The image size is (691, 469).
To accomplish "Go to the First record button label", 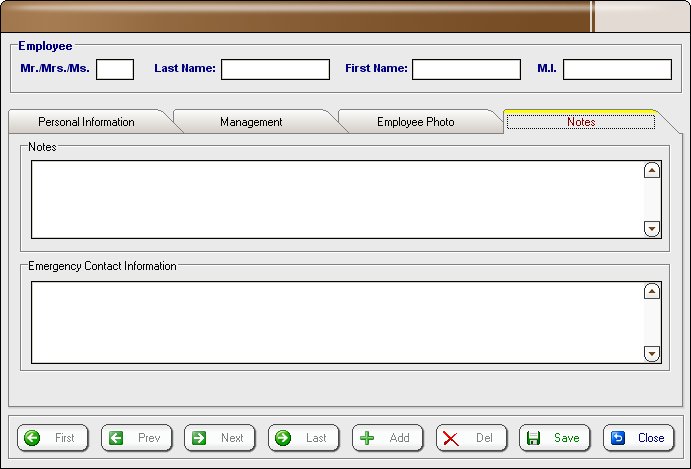I will 65,438.
